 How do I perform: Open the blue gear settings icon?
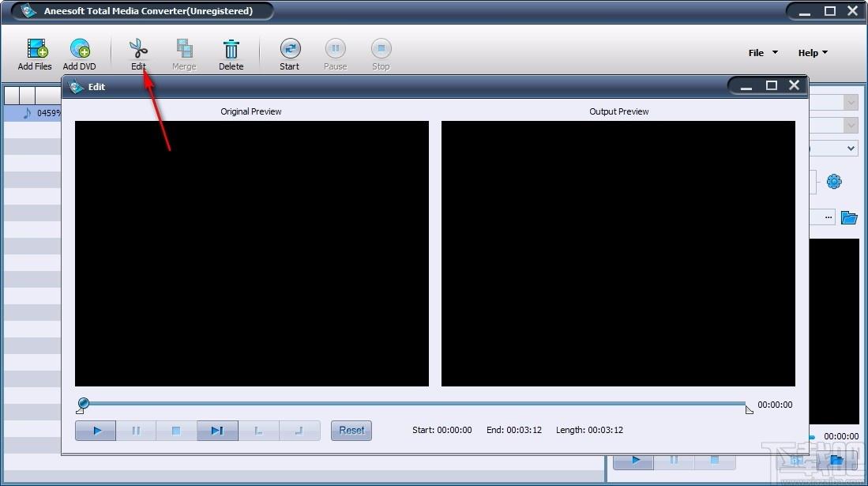834,181
